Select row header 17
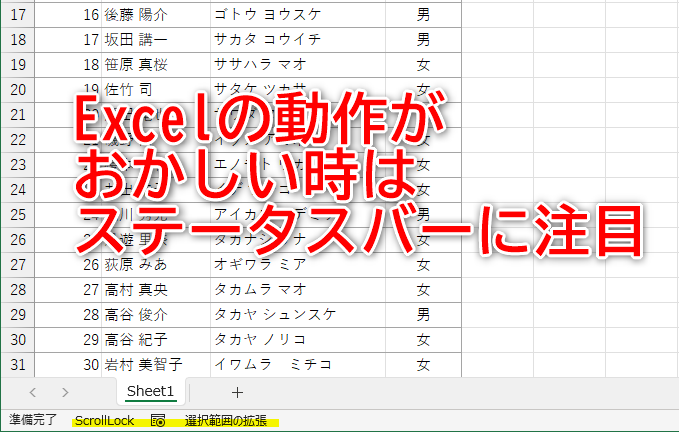This screenshot has height=432, width=679. point(19,14)
